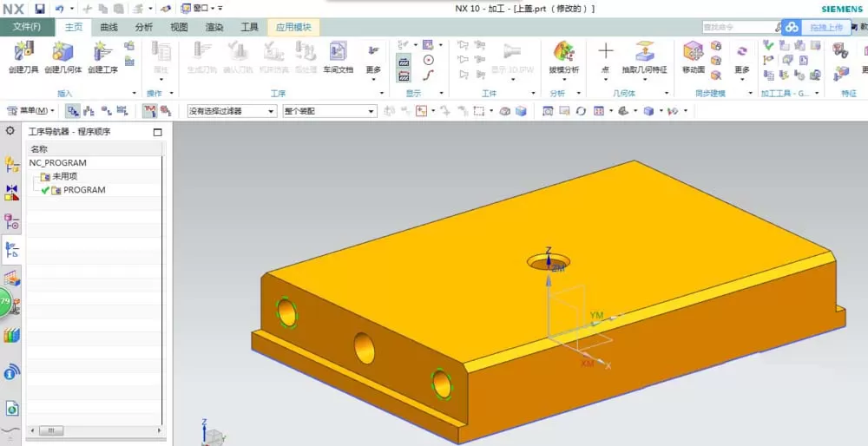The image size is (868, 446).
Task: Select the 抽取几何特征 extract geometry tool
Action: point(644,51)
